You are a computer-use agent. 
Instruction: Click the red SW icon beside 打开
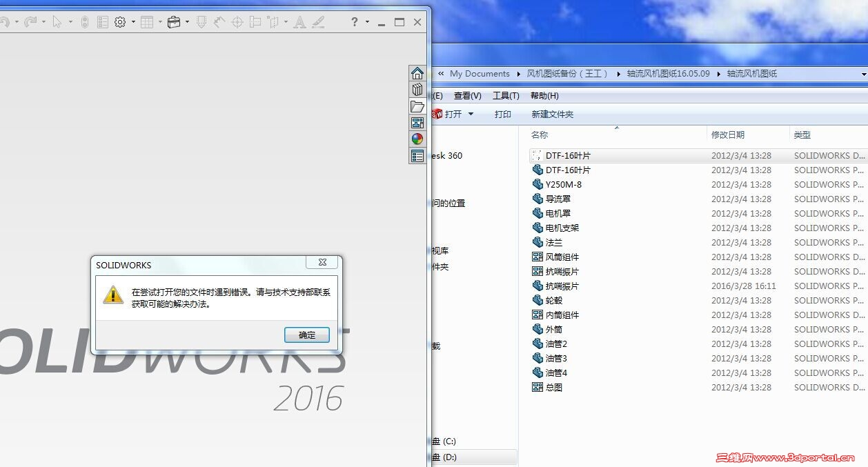437,114
